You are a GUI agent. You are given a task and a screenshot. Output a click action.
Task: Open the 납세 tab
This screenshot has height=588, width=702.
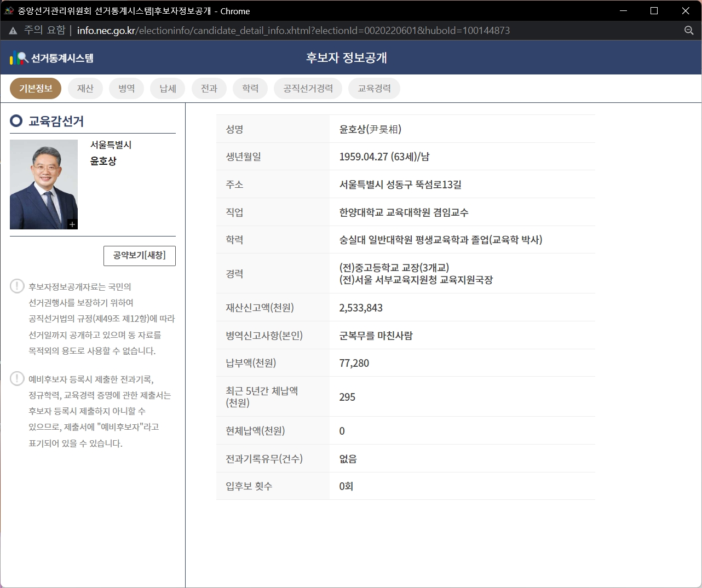[x=168, y=89]
